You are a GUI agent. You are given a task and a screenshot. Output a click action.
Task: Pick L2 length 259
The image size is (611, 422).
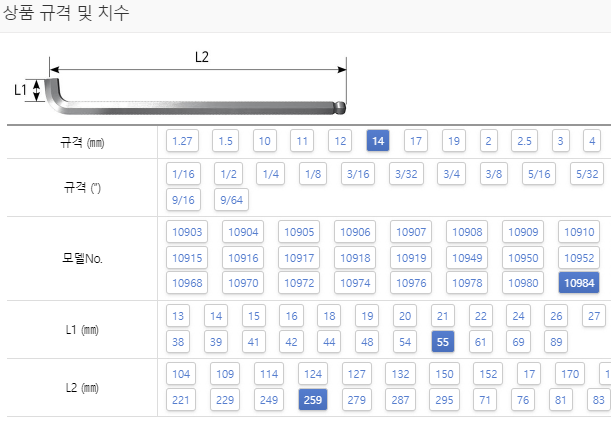313,399
